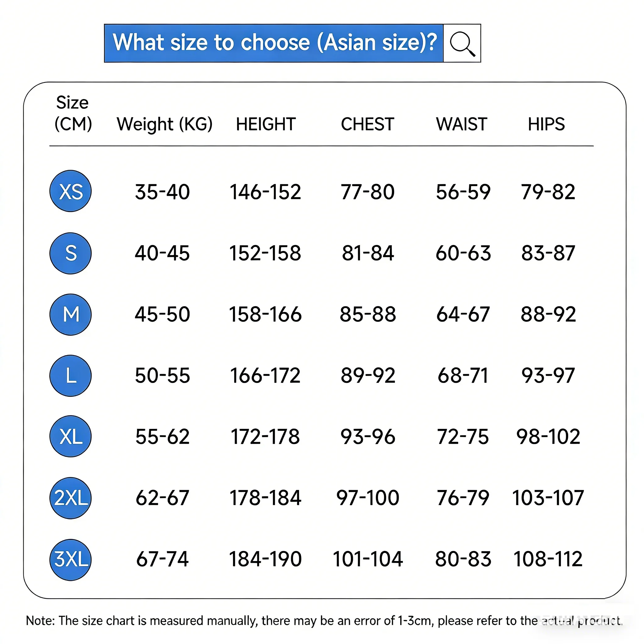Viewport: 644px width, 644px height.
Task: Pick the L size circle
Action: click(x=70, y=376)
